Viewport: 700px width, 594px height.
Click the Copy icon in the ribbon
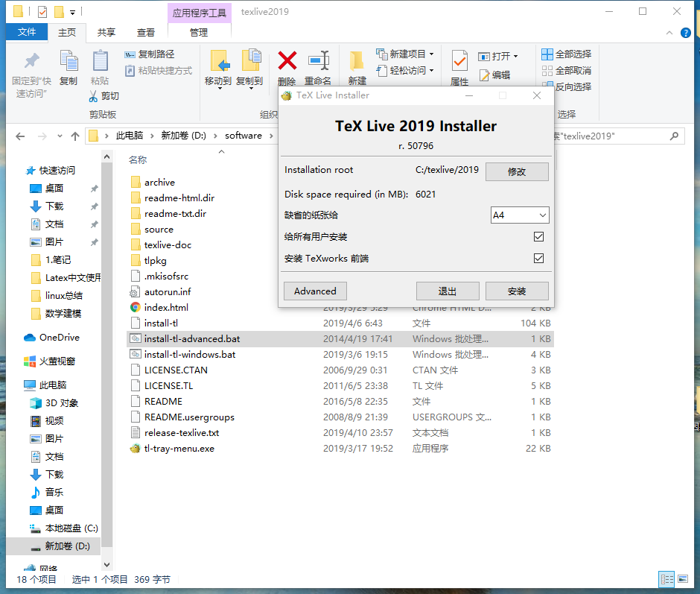[69, 61]
